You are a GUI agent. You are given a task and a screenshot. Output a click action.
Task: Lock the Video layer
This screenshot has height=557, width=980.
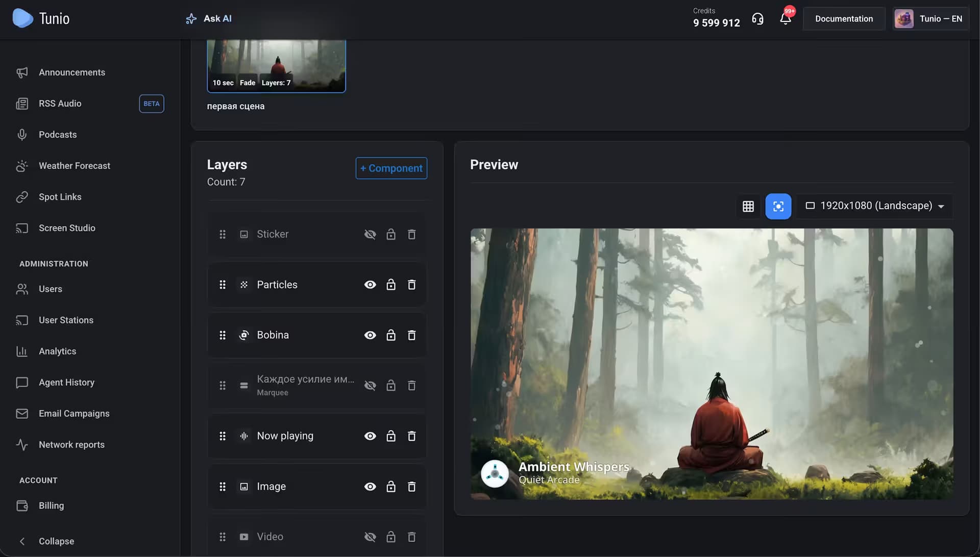tap(391, 537)
